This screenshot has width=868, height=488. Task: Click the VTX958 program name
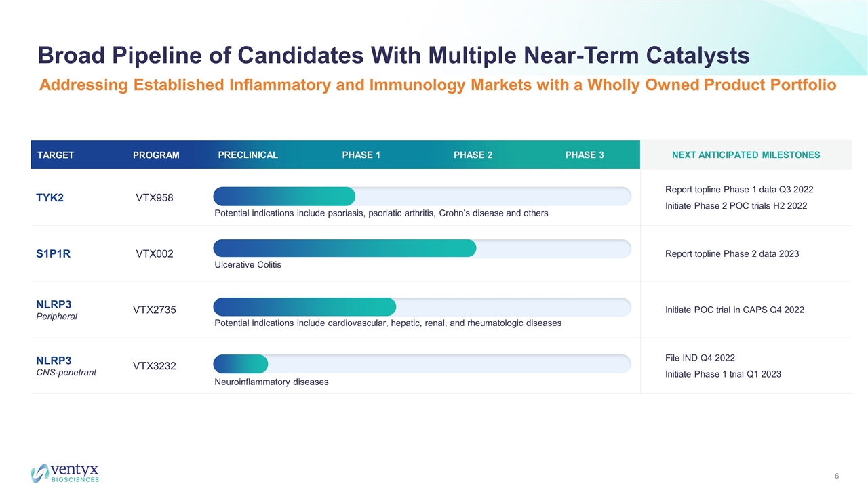pos(154,197)
